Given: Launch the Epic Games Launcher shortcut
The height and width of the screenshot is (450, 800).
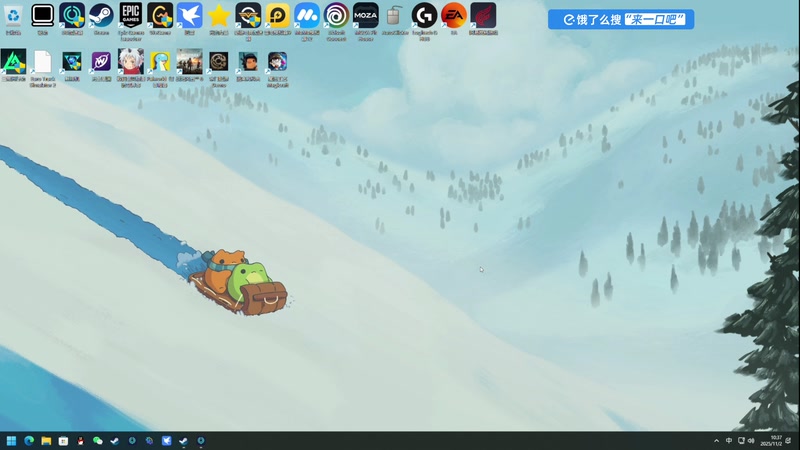Looking at the screenshot, I should 131,21.
